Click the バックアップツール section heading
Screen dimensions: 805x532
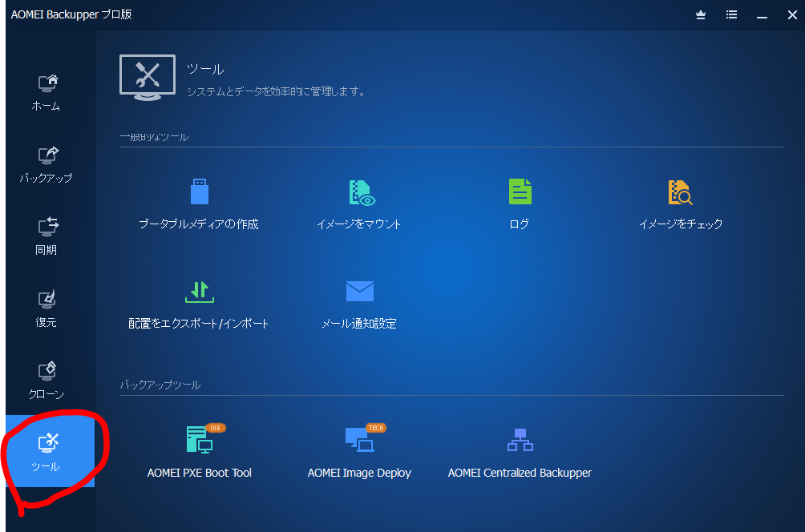pos(160,385)
